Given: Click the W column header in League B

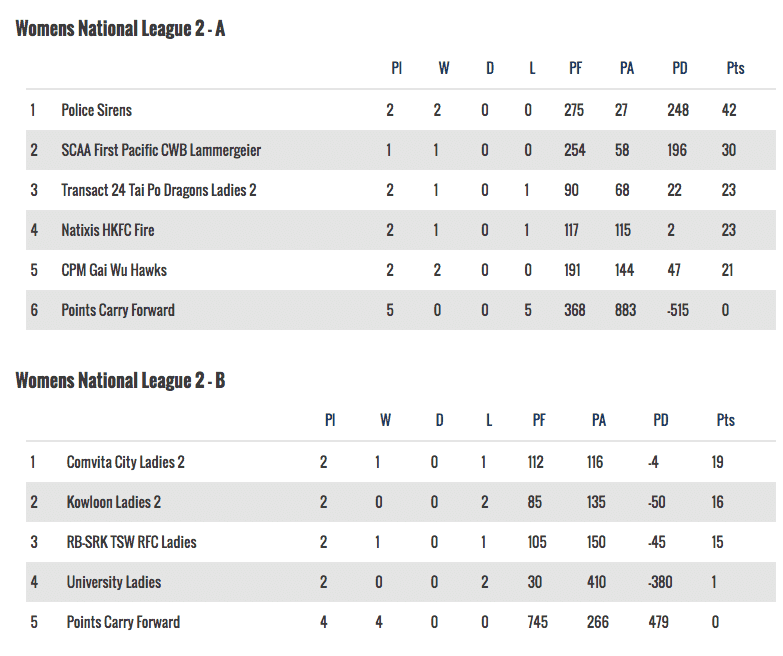Looking at the screenshot, I should [385, 420].
